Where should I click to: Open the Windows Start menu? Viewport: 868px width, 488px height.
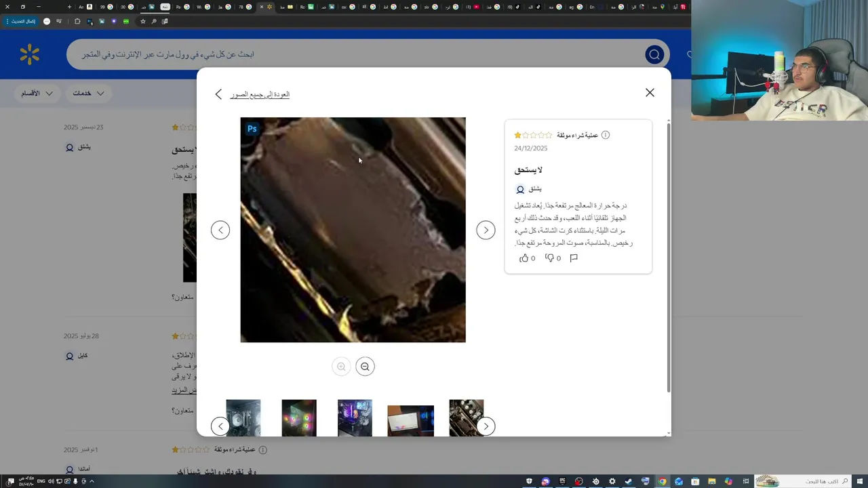click(859, 481)
